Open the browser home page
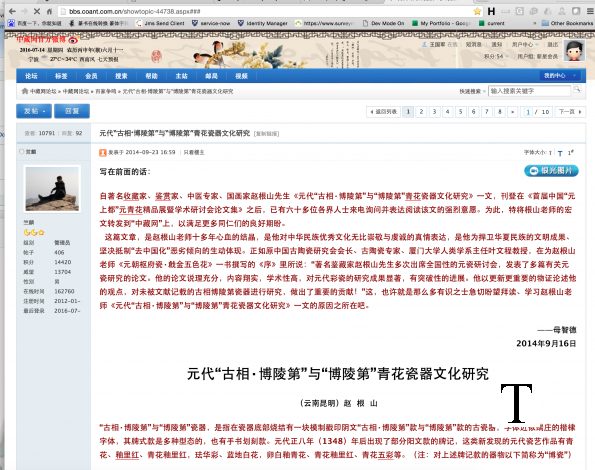The height and width of the screenshot is (470, 595). click(x=49, y=11)
